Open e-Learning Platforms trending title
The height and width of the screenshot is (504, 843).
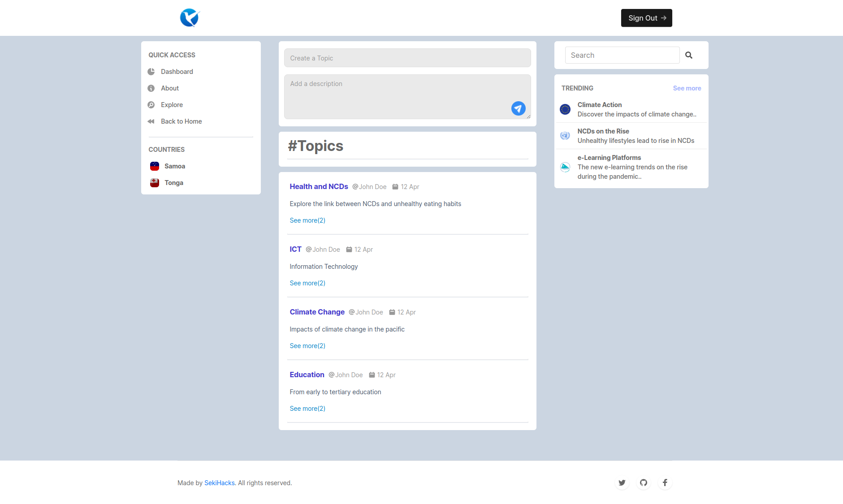tap(609, 158)
